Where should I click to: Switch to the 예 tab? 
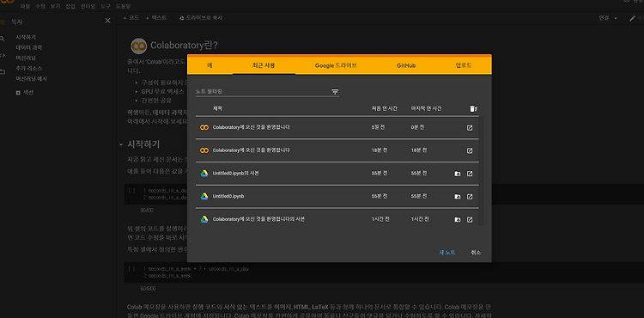pos(210,65)
